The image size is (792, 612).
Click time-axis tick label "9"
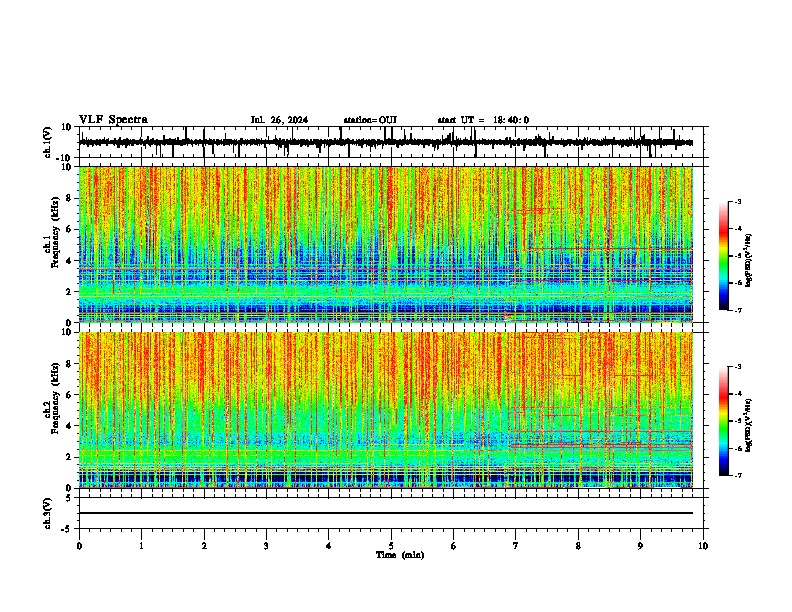tap(640, 546)
